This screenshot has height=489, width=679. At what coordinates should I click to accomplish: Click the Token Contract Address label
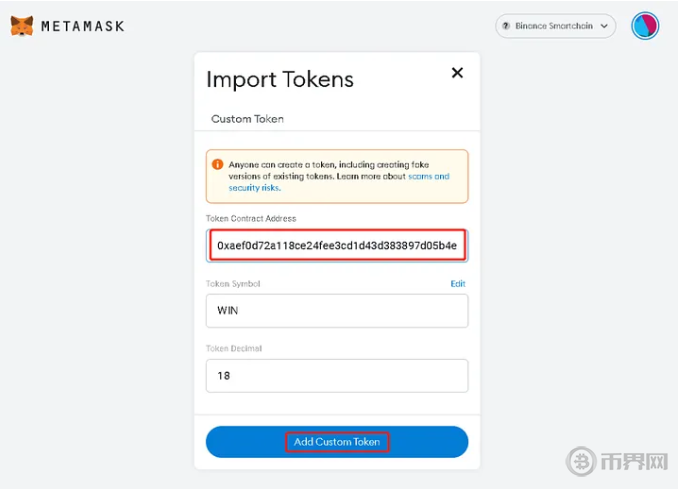251,218
